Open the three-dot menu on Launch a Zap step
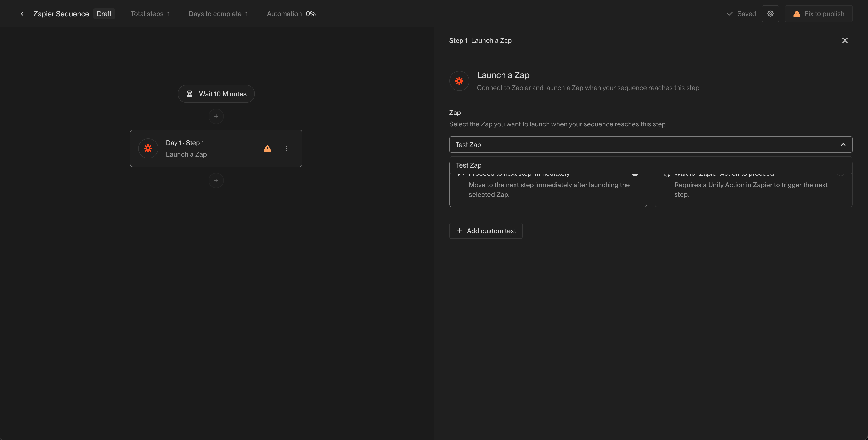 (286, 148)
